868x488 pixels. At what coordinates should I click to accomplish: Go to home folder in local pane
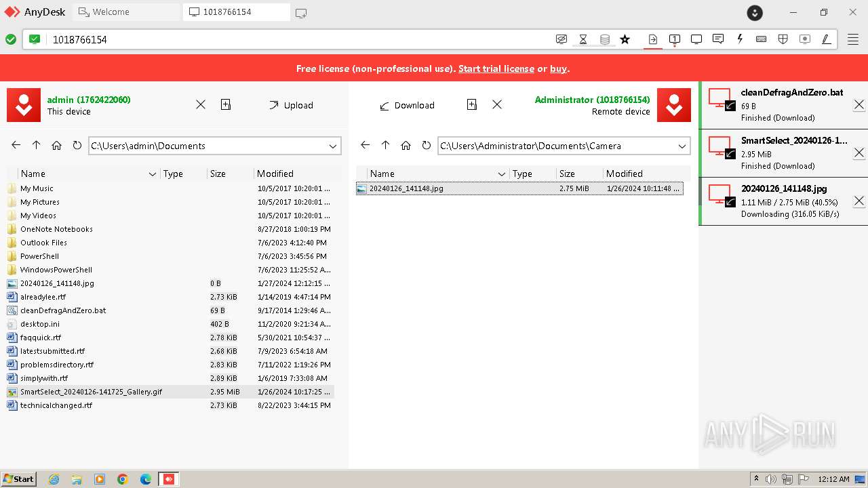click(56, 145)
